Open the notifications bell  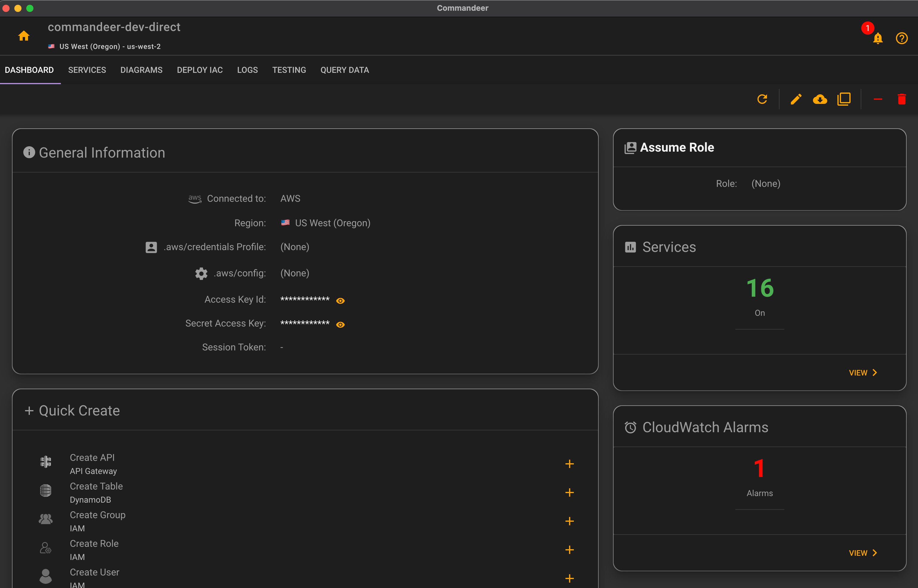(877, 39)
